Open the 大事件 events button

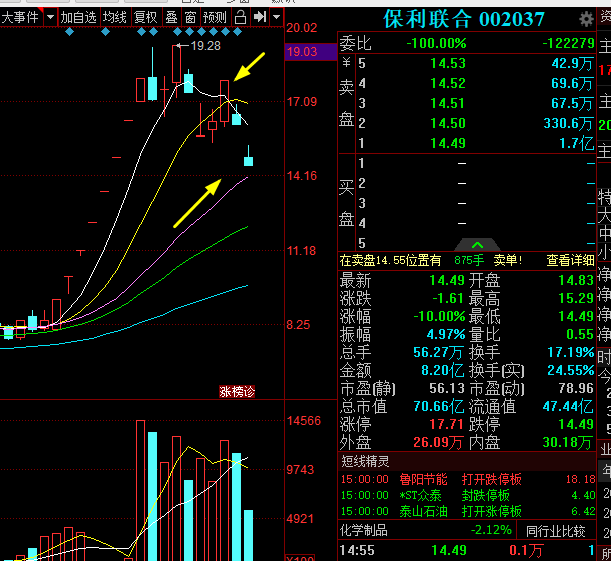point(20,18)
